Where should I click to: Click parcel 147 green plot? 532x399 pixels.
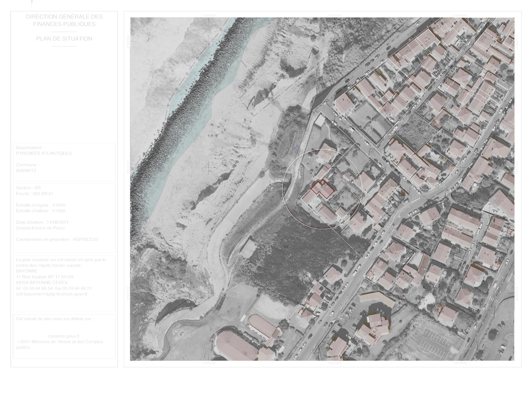[x=418, y=131]
